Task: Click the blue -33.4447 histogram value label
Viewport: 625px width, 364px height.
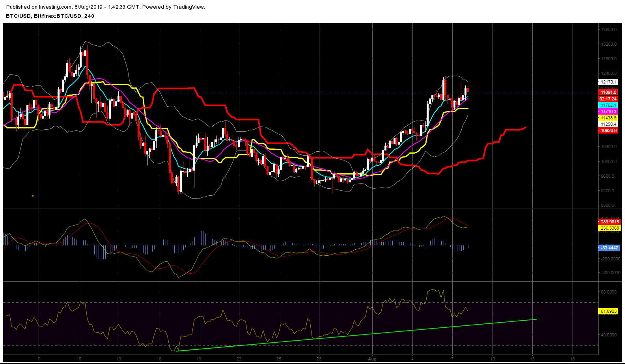Action: [x=609, y=248]
